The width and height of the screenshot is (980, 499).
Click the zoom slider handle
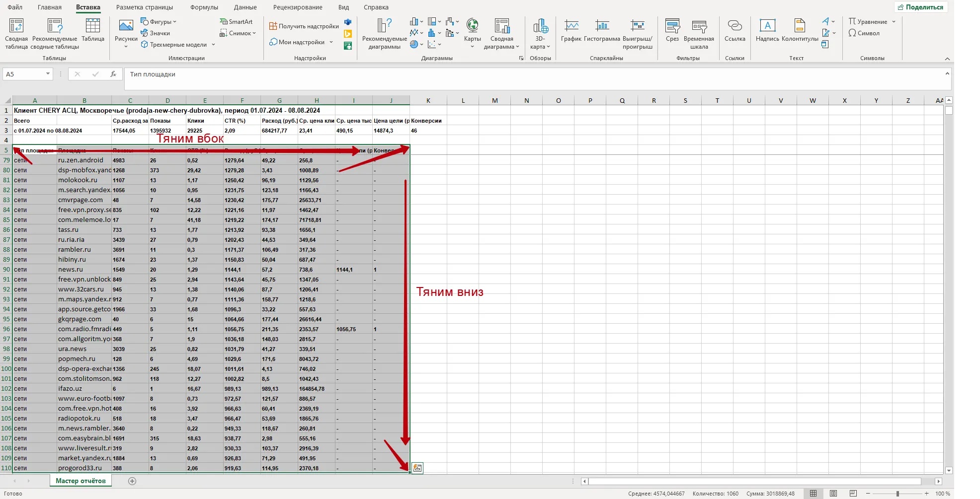click(x=898, y=494)
